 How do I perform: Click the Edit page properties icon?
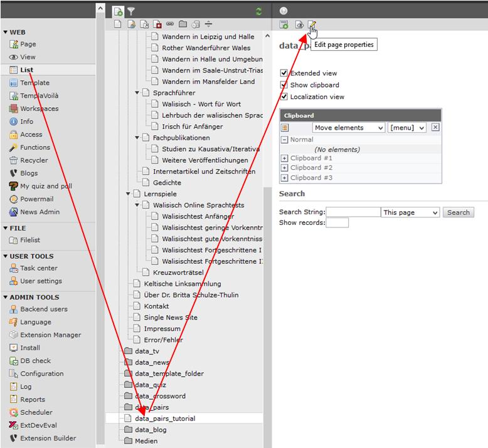pyautogui.click(x=312, y=25)
